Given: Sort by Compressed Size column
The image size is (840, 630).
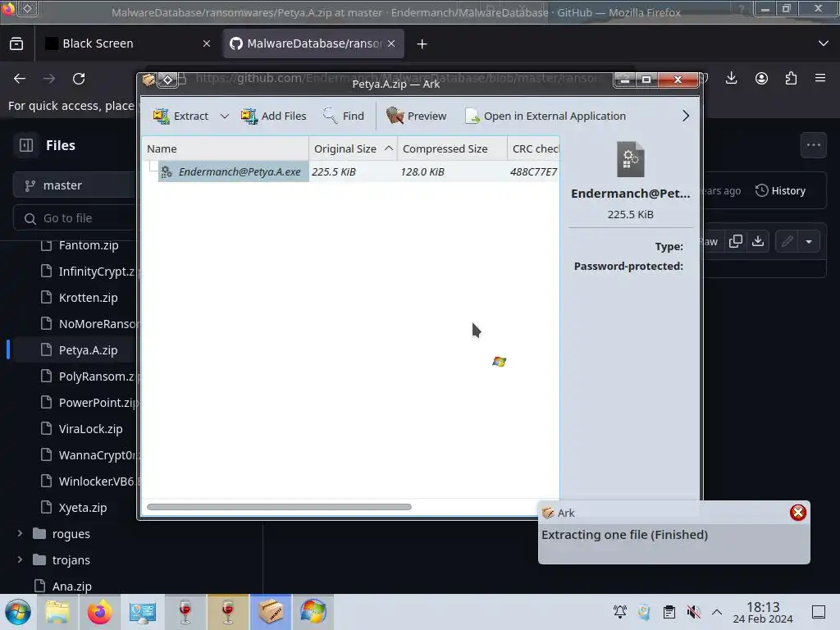Looking at the screenshot, I should pyautogui.click(x=452, y=149).
